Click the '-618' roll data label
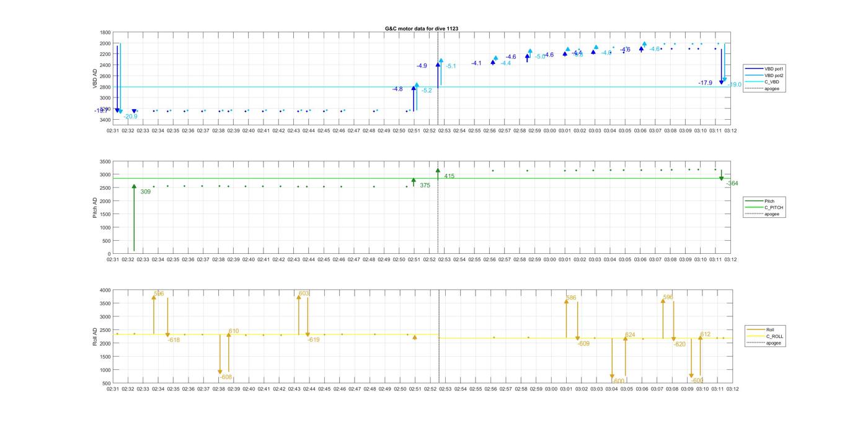The height and width of the screenshot is (430, 868). pyautogui.click(x=174, y=340)
